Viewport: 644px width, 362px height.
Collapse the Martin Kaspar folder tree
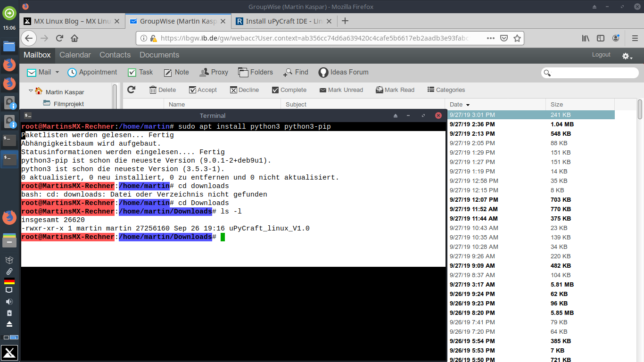(x=31, y=90)
